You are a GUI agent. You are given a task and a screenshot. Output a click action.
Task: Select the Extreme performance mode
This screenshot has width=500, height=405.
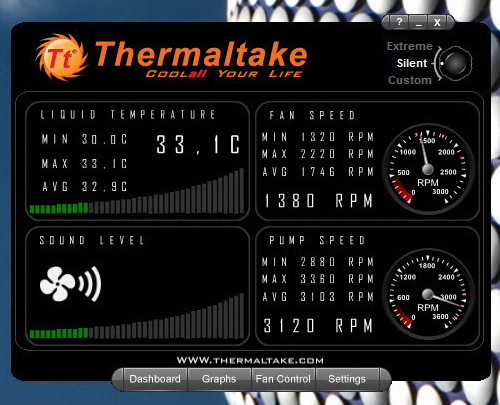pyautogui.click(x=410, y=46)
